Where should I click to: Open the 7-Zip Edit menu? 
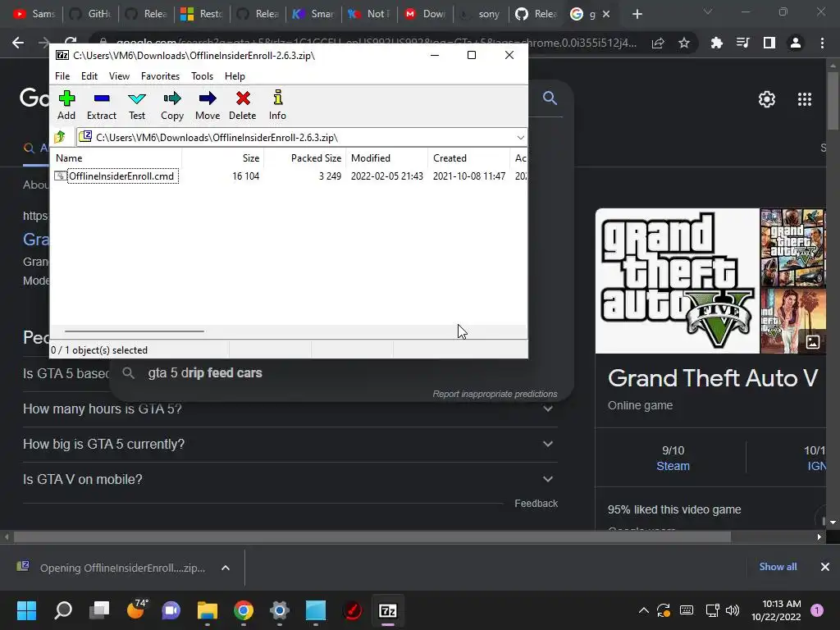tap(89, 76)
